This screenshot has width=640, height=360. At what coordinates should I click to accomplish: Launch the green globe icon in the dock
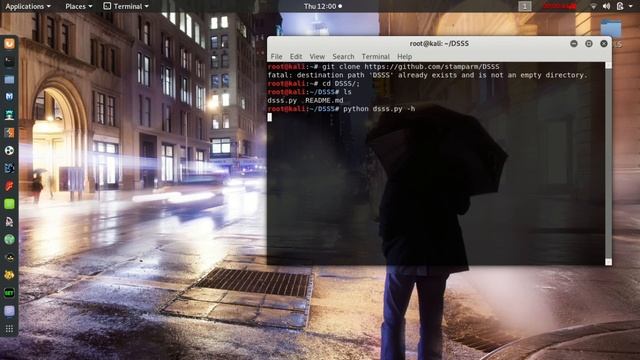pyautogui.click(x=9, y=240)
